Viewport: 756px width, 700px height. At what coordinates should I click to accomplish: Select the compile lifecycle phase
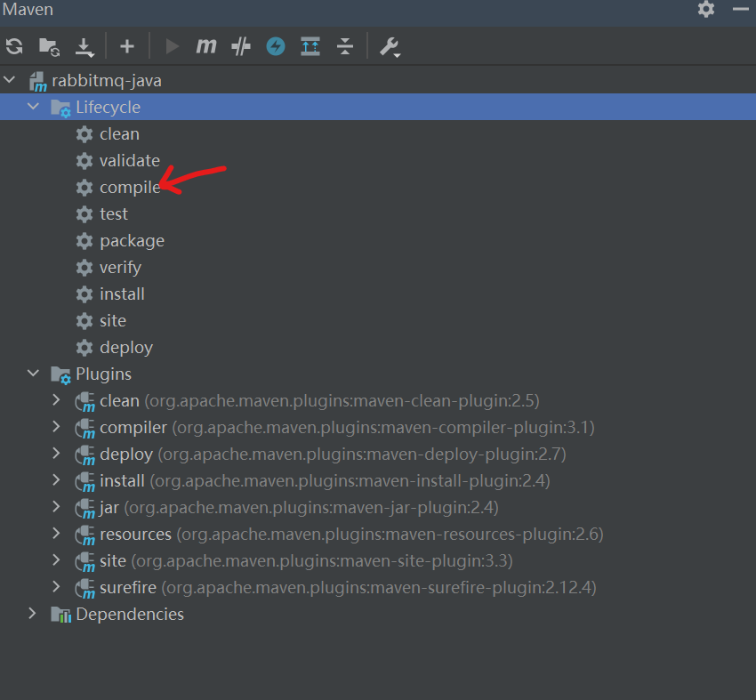pos(130,188)
